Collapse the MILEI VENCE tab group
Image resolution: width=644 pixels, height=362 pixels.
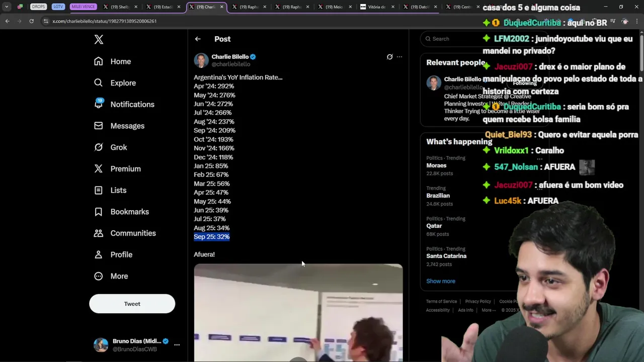(x=83, y=7)
